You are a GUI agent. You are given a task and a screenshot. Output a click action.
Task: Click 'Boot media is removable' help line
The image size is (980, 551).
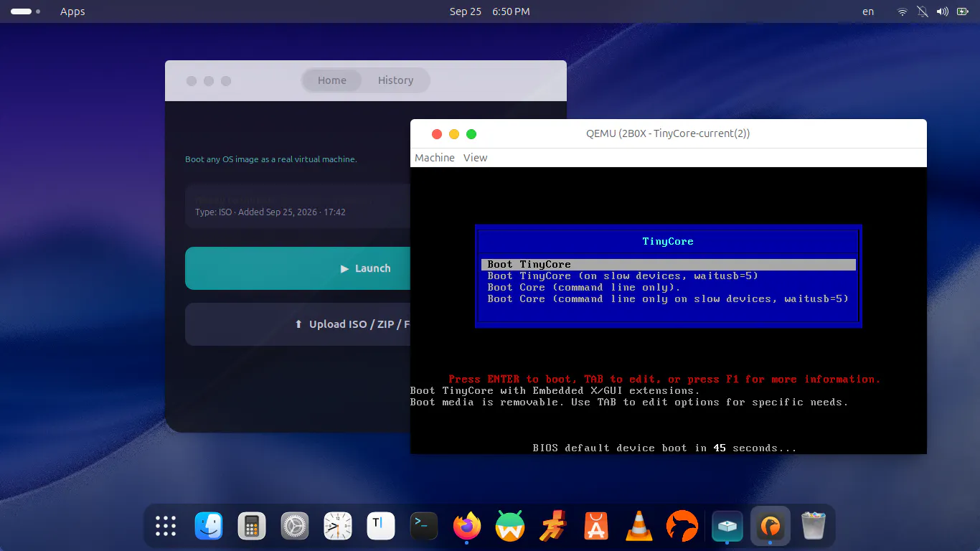click(629, 402)
